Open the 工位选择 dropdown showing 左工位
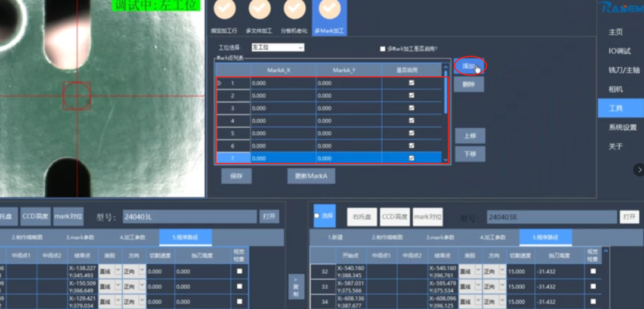 (x=278, y=48)
